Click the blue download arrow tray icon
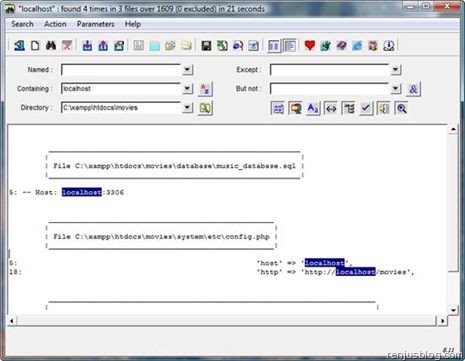The image size is (465, 361). tap(87, 45)
